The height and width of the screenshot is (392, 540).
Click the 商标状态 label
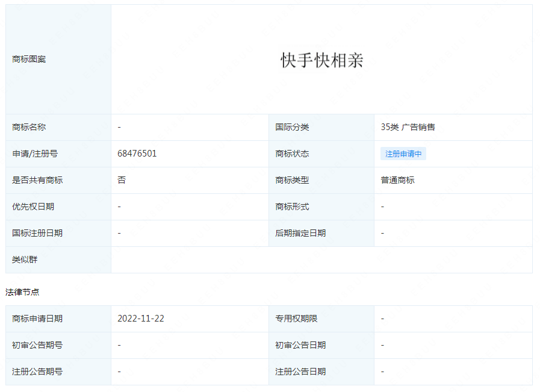click(x=292, y=154)
